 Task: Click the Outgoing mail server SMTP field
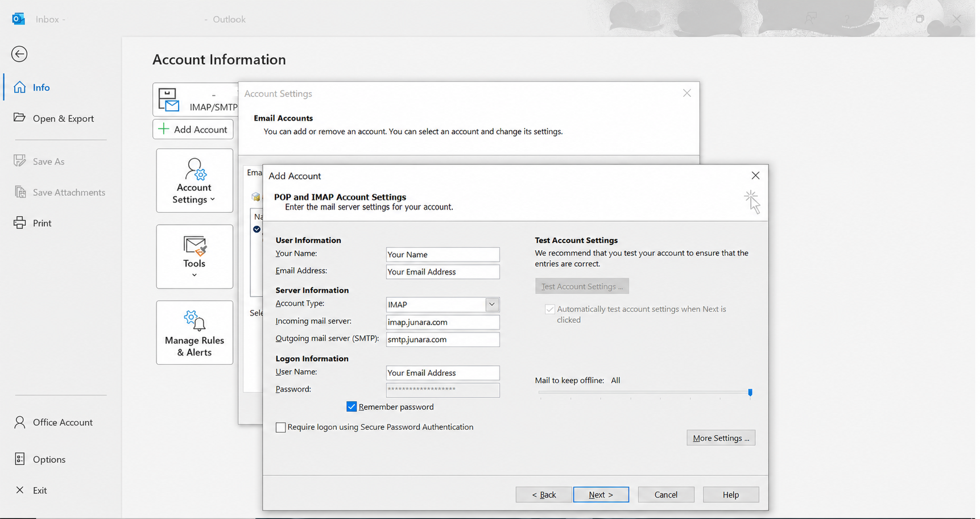click(443, 339)
